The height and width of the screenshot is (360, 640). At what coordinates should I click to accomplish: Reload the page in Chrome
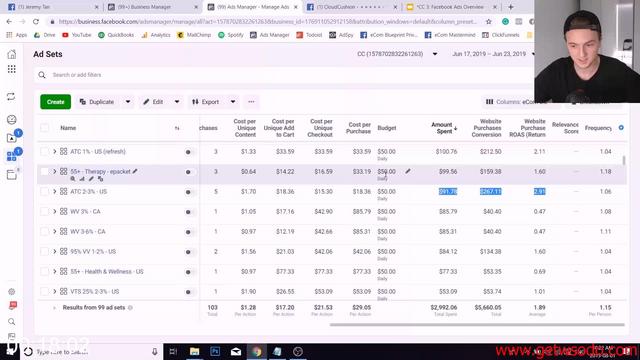tap(36, 22)
